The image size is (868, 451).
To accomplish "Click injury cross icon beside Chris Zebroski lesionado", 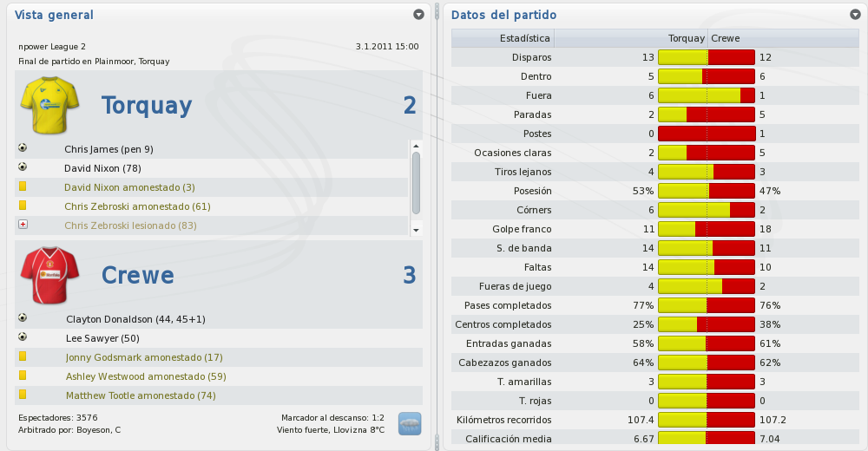I will [23, 224].
